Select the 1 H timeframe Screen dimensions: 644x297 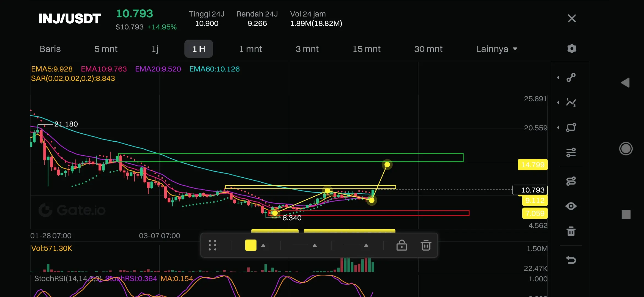point(198,49)
